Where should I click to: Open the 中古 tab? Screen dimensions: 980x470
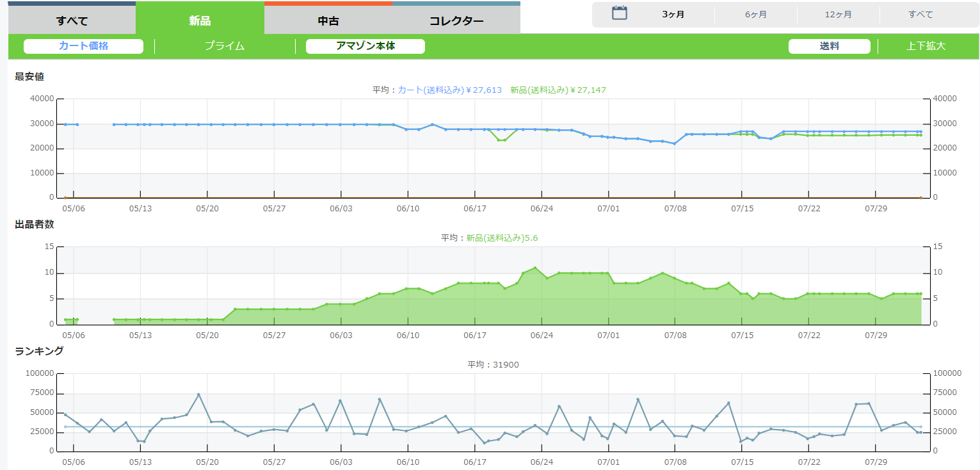point(328,20)
